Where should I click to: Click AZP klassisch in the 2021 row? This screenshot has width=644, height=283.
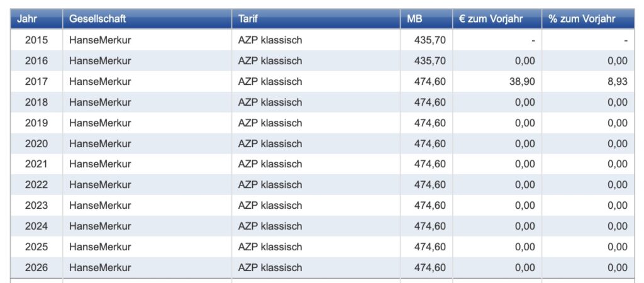click(270, 164)
